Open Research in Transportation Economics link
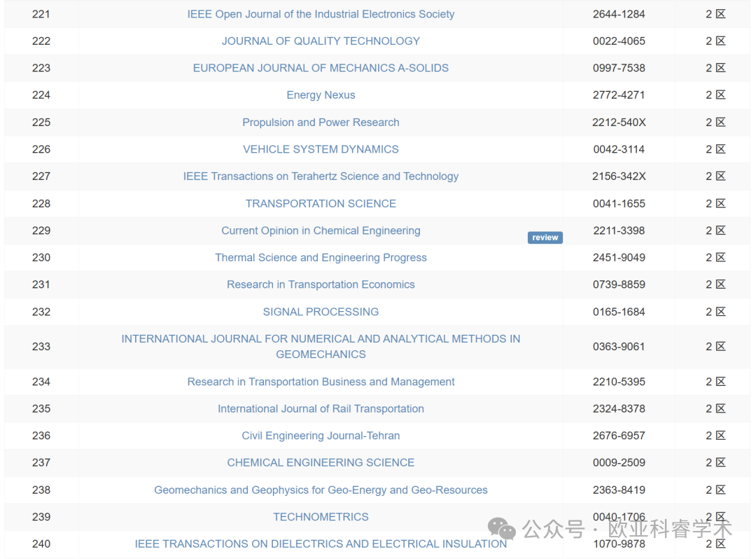This screenshot has height=559, width=756. tap(321, 284)
